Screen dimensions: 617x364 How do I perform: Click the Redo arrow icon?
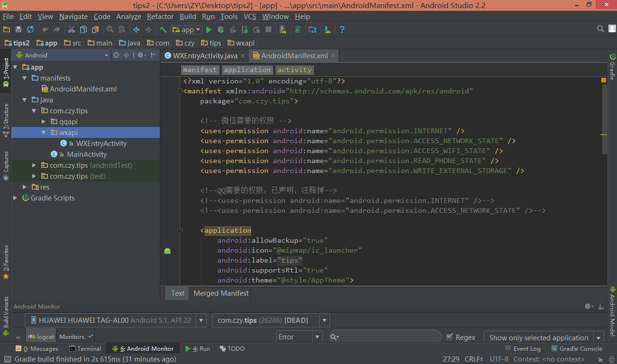(57, 29)
